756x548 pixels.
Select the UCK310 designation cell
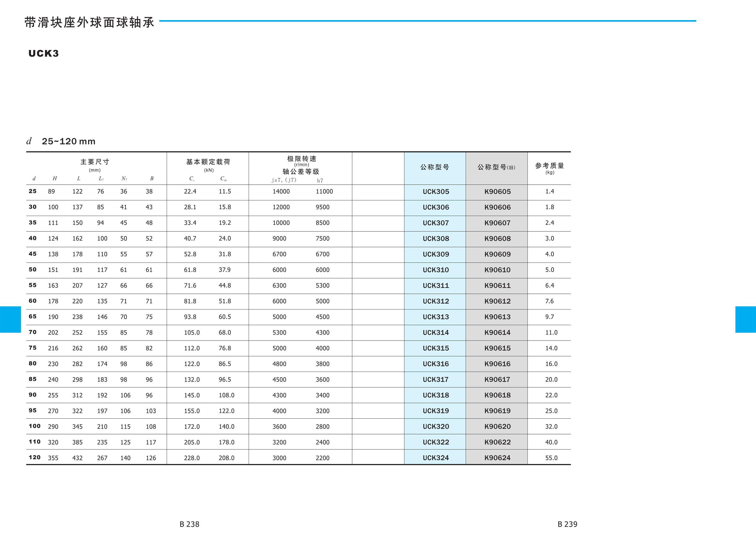(x=436, y=270)
